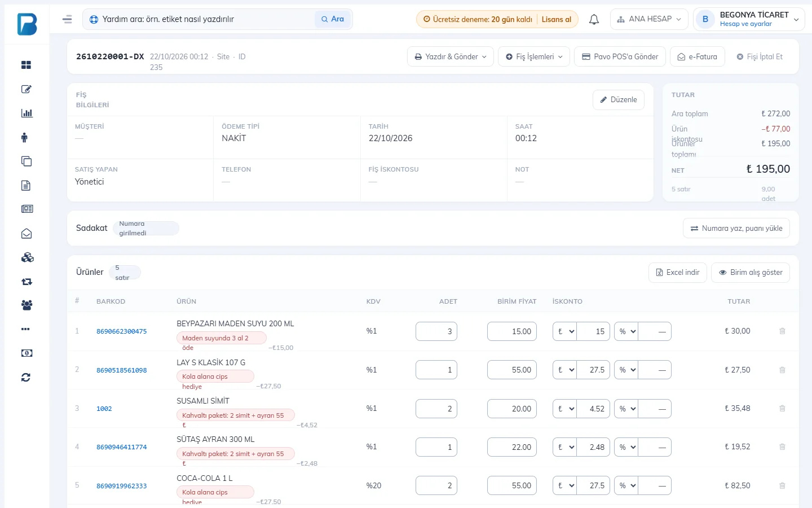The width and height of the screenshot is (812, 508).
Task: Click Birim Fiyat field for SÜTAŞ AYRAN
Action: point(512,447)
